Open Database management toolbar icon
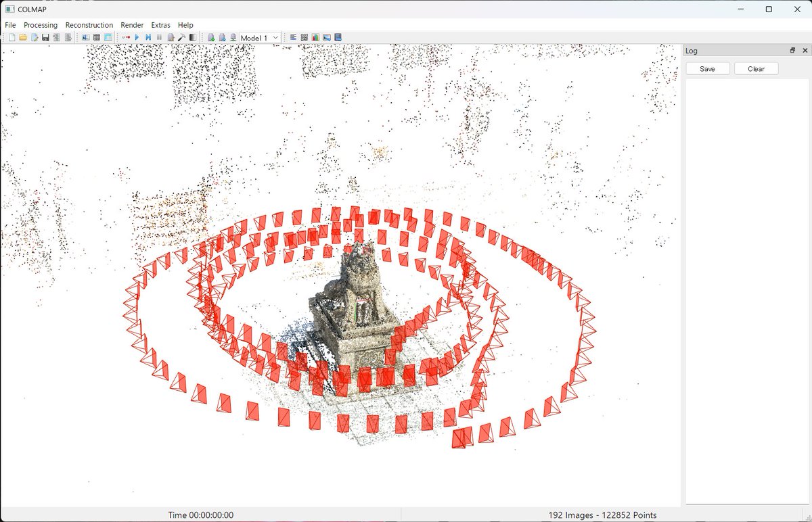The image size is (812, 522). click(x=108, y=37)
